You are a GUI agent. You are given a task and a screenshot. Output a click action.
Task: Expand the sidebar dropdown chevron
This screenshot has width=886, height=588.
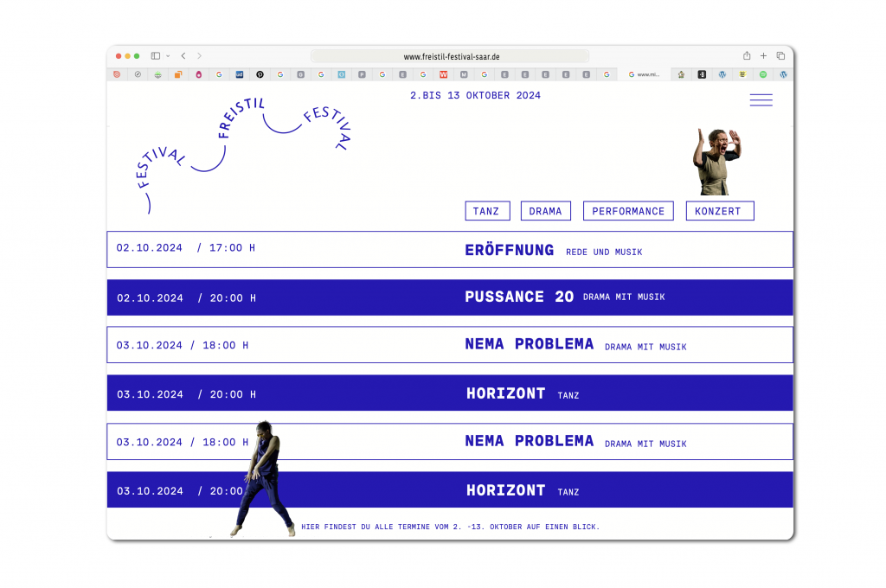point(168,56)
